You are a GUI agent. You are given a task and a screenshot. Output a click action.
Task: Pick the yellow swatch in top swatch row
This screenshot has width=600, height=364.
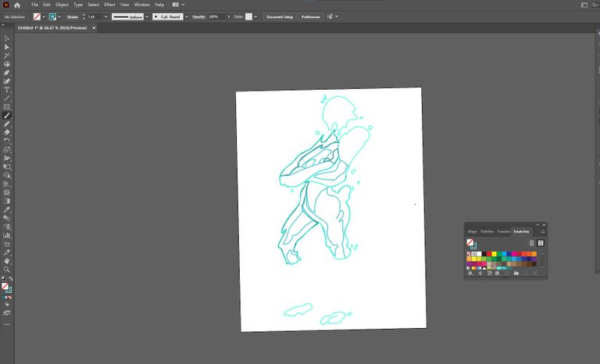(494, 254)
